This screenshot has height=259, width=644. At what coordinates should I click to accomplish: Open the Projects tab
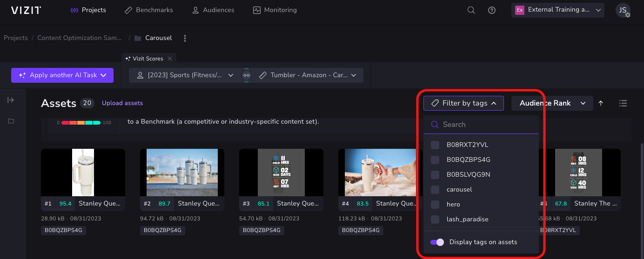[88, 10]
